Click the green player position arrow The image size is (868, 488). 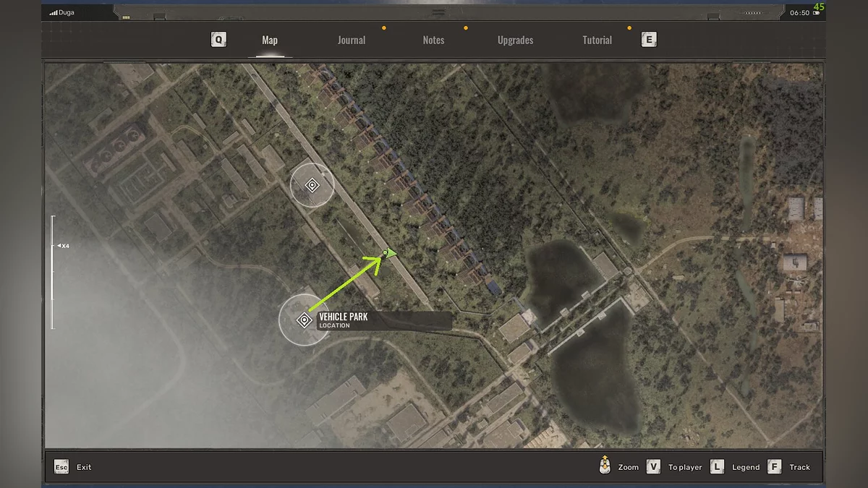[x=391, y=253]
